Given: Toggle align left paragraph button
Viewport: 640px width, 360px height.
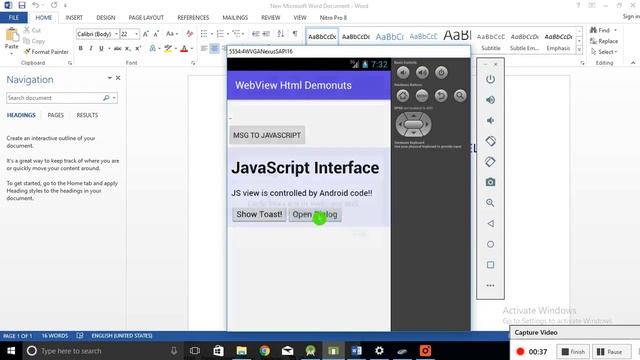Looking at the screenshot, I should tap(204, 49).
